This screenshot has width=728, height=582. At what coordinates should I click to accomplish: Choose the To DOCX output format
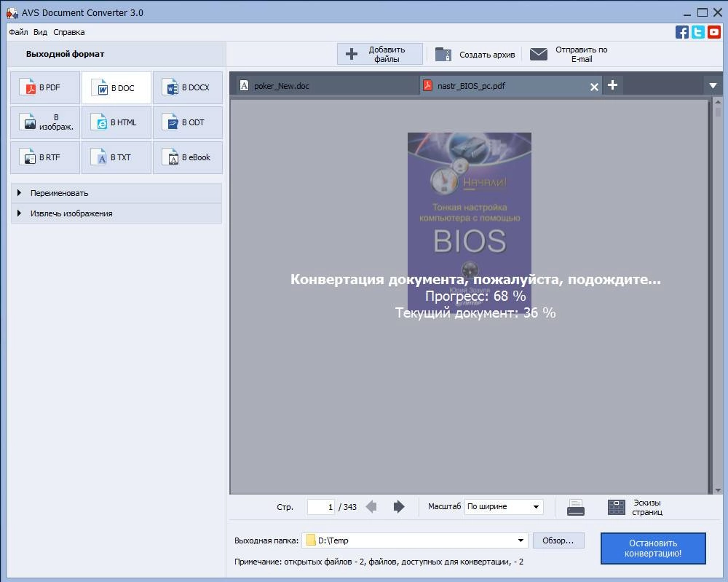[188, 87]
